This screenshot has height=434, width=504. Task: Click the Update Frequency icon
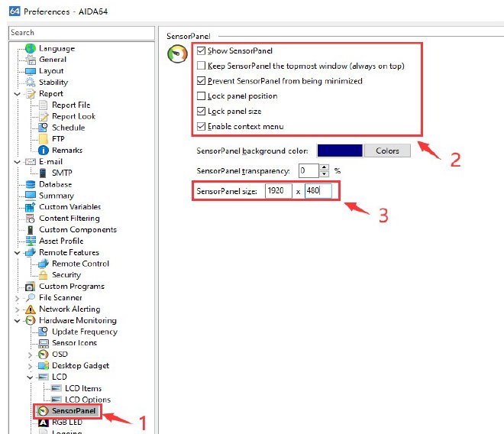pos(43,332)
